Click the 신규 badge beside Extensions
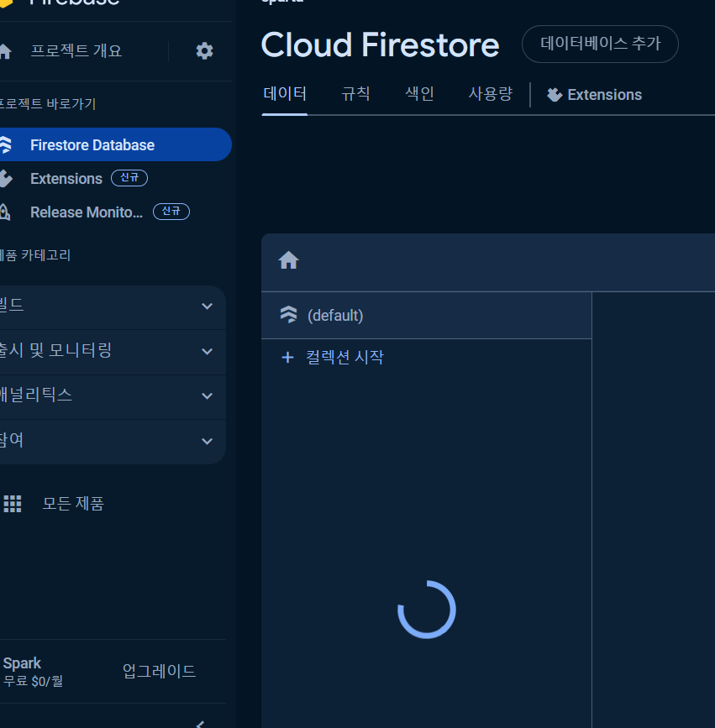This screenshot has width=715, height=728. tap(129, 178)
